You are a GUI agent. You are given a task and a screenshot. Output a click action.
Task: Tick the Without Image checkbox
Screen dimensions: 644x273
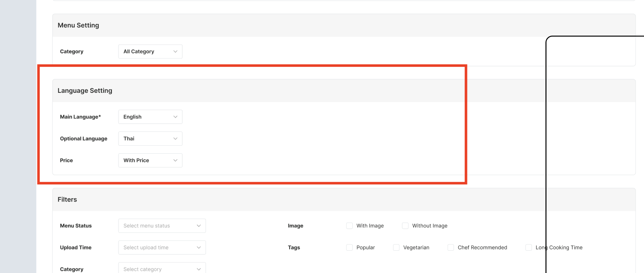coord(405,226)
